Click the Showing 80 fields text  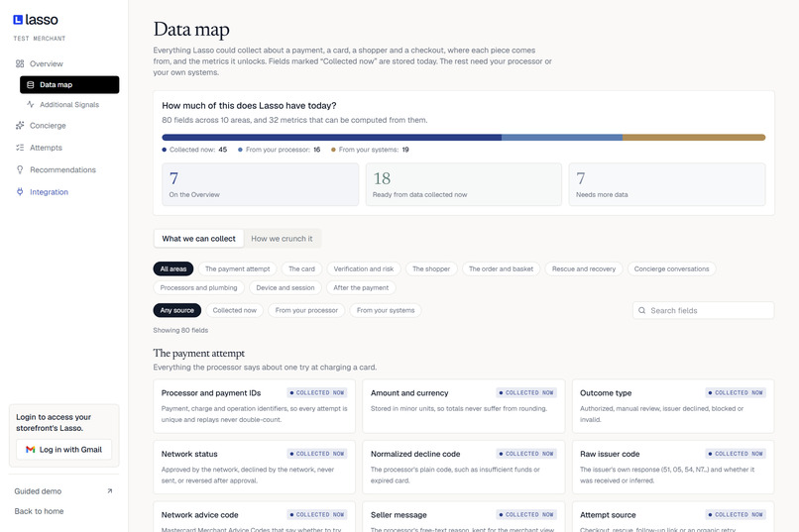click(180, 331)
